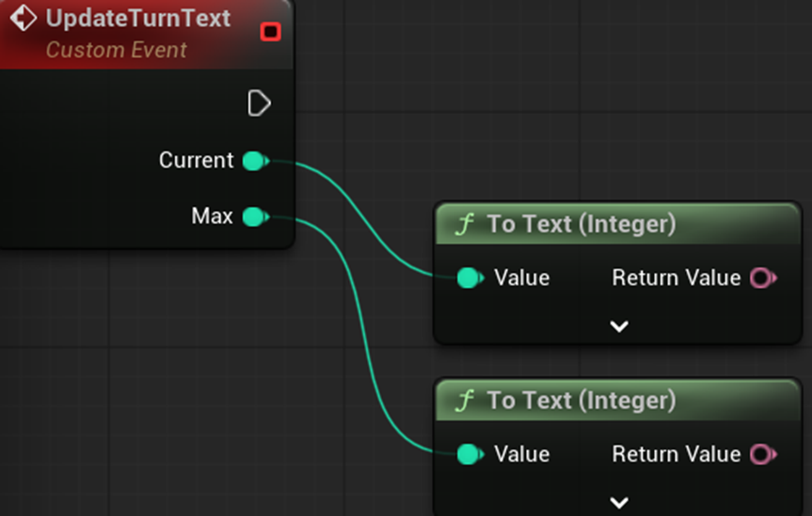This screenshot has height=516, width=812.
Task: Click the Return Value label on the upper node
Action: (676, 278)
